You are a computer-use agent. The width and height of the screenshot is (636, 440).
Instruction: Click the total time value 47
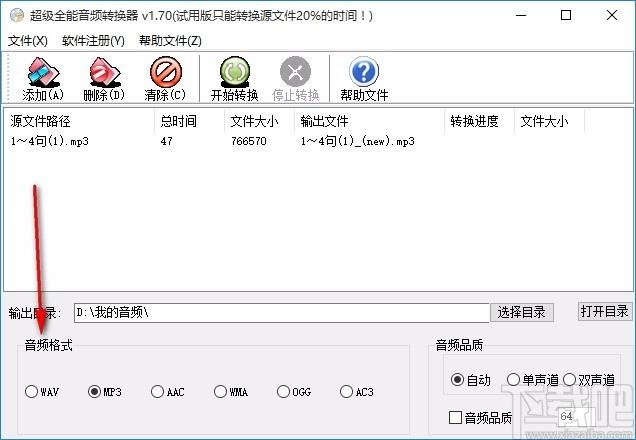166,141
